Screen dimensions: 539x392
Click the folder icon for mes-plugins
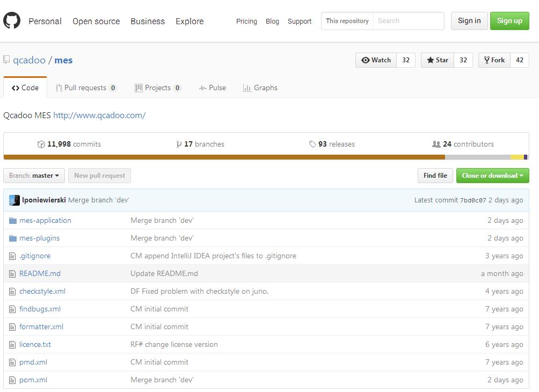[x=13, y=238]
